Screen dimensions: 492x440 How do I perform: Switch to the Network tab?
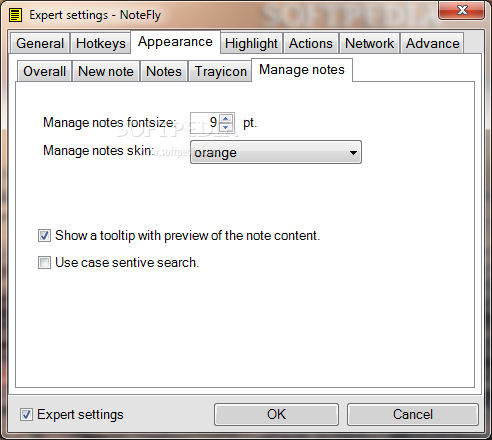(x=369, y=43)
